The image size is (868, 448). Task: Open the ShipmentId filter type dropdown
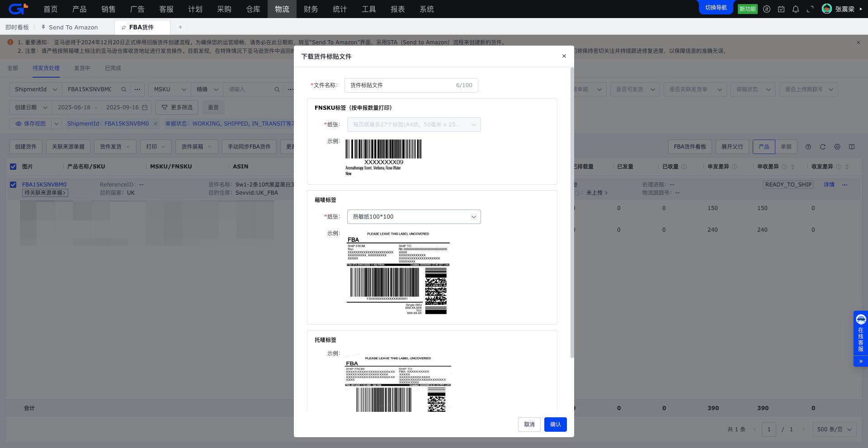[36, 89]
